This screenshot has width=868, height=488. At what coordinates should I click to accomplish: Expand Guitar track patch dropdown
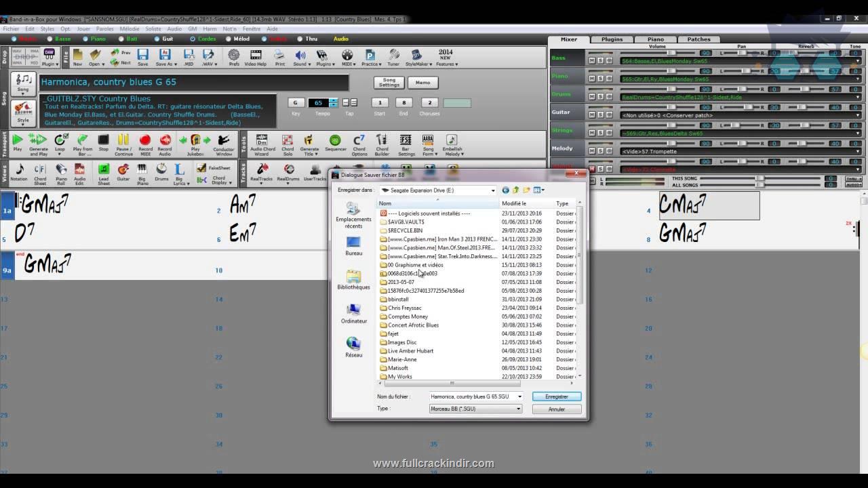click(858, 115)
